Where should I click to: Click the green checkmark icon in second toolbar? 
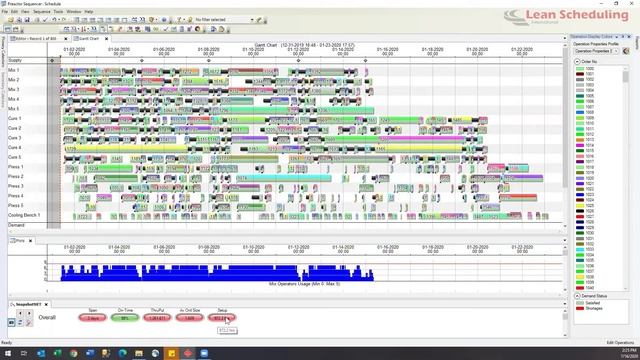click(x=166, y=29)
